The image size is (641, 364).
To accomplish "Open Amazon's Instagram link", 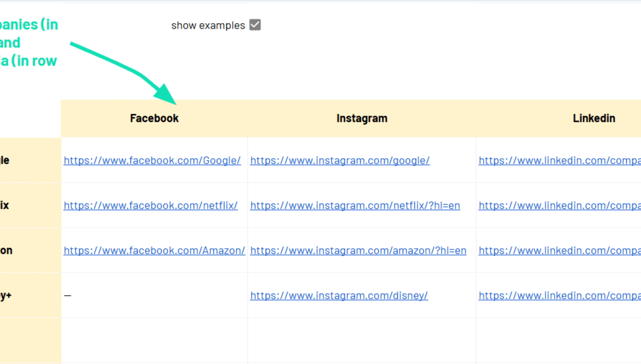I will point(358,250).
